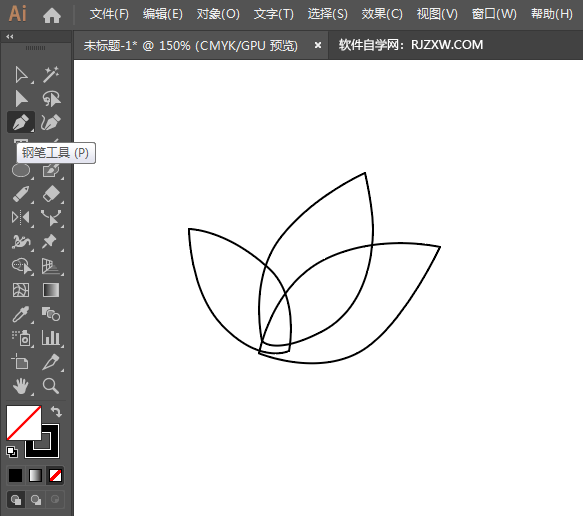Select the Eraser tool
This screenshot has height=516, width=583.
point(51,194)
